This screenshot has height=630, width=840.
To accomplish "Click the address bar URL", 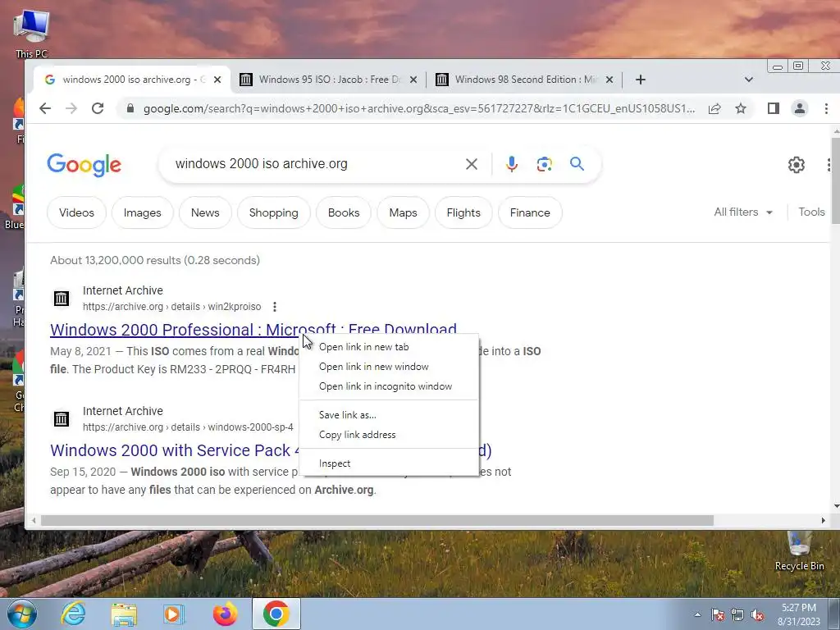I will (x=419, y=109).
